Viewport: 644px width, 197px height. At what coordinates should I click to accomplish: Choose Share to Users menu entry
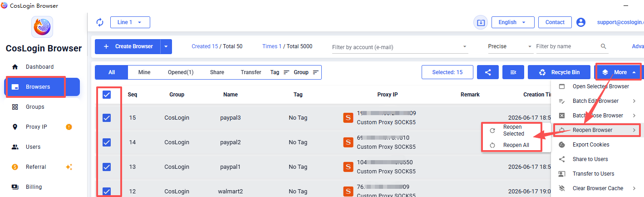pos(596,159)
